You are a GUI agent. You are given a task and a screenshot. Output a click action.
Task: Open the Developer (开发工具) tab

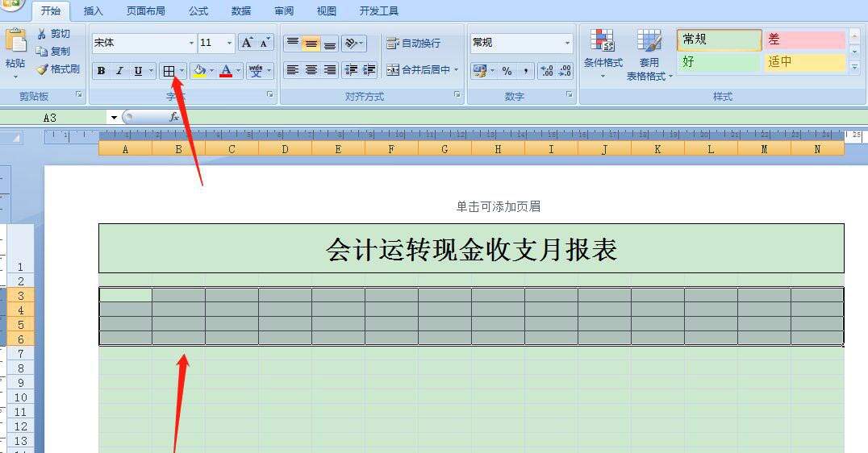point(378,10)
